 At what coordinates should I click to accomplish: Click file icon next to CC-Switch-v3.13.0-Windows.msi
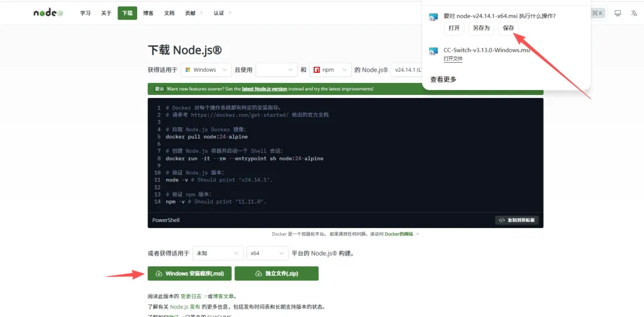(x=434, y=51)
